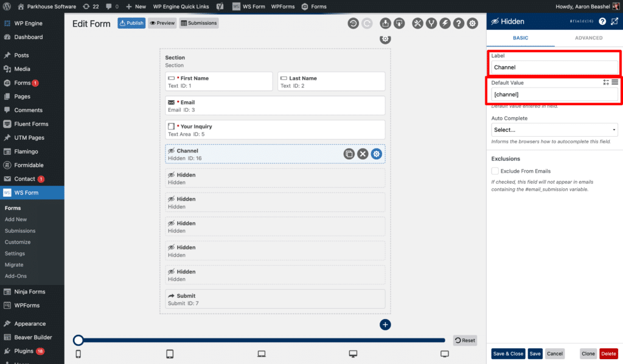Screen dimensions: 623x364
Task: Undo the last form change
Action: (353, 22)
